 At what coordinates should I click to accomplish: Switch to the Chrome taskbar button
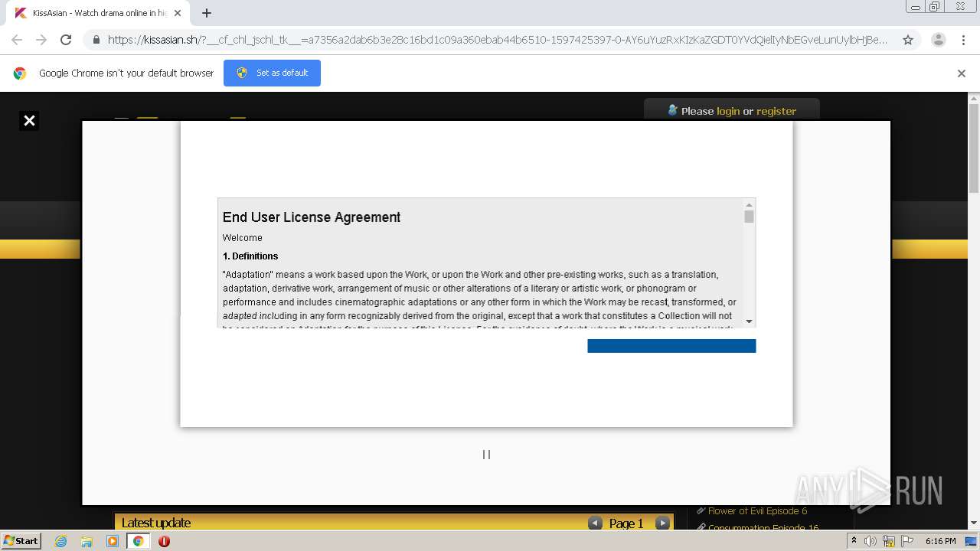click(x=138, y=541)
